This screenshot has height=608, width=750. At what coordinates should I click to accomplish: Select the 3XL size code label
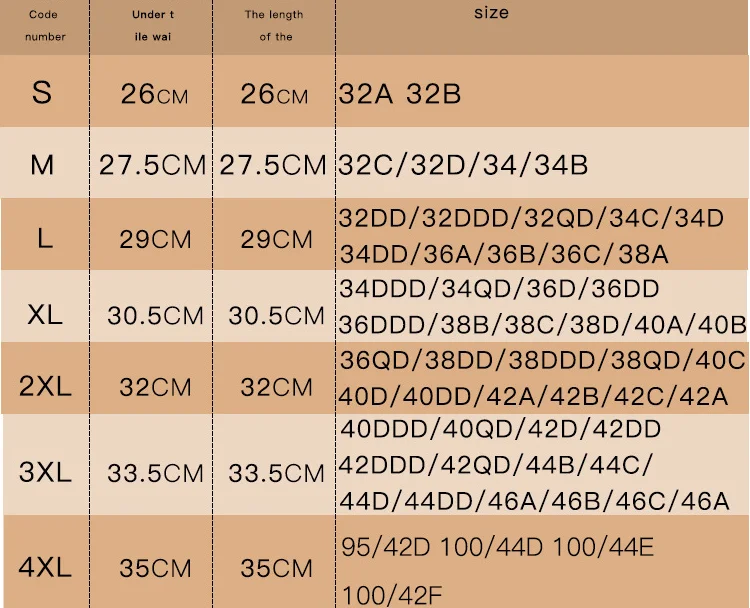(x=45, y=471)
